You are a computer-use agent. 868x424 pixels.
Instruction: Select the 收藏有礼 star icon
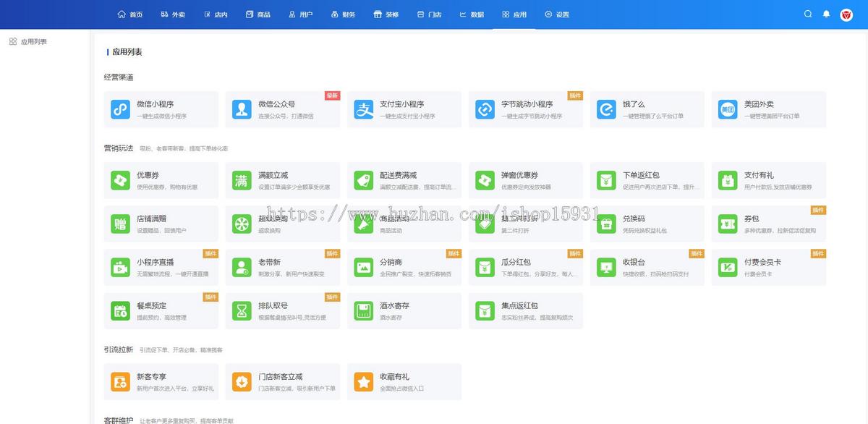363,381
